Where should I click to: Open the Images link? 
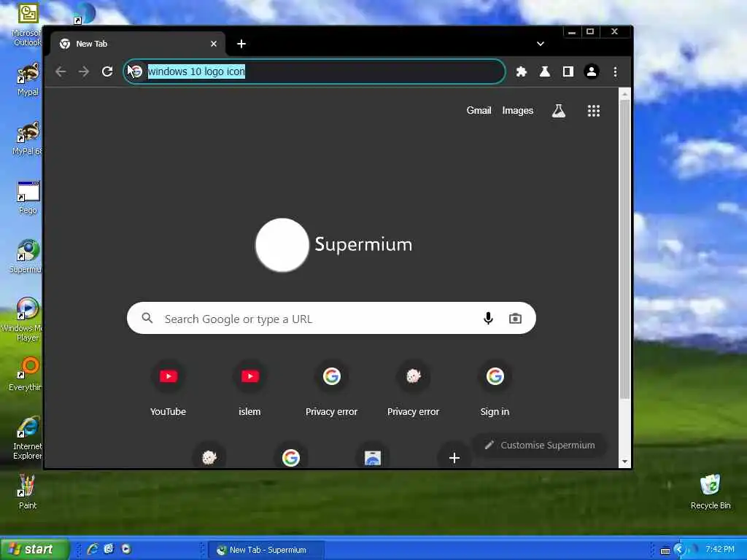tap(517, 111)
